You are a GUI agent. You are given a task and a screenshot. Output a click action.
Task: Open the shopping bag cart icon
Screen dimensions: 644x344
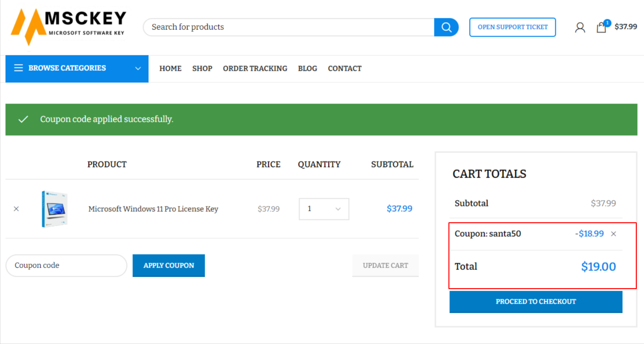pos(601,27)
